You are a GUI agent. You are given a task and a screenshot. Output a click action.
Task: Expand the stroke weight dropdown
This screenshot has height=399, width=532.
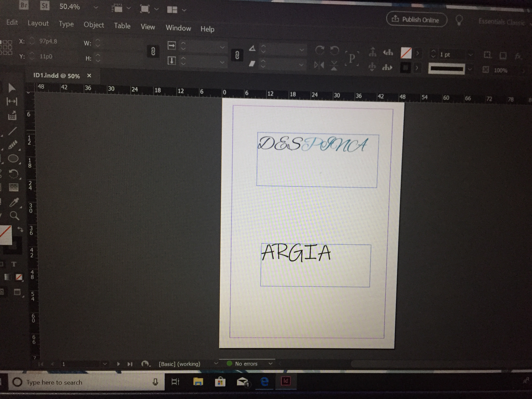tap(470, 55)
